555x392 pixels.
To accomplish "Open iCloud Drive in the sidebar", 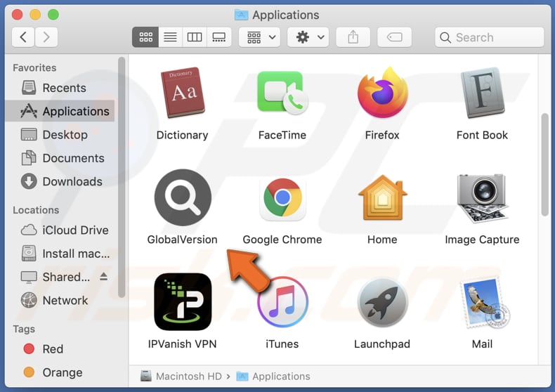I will [x=60, y=230].
